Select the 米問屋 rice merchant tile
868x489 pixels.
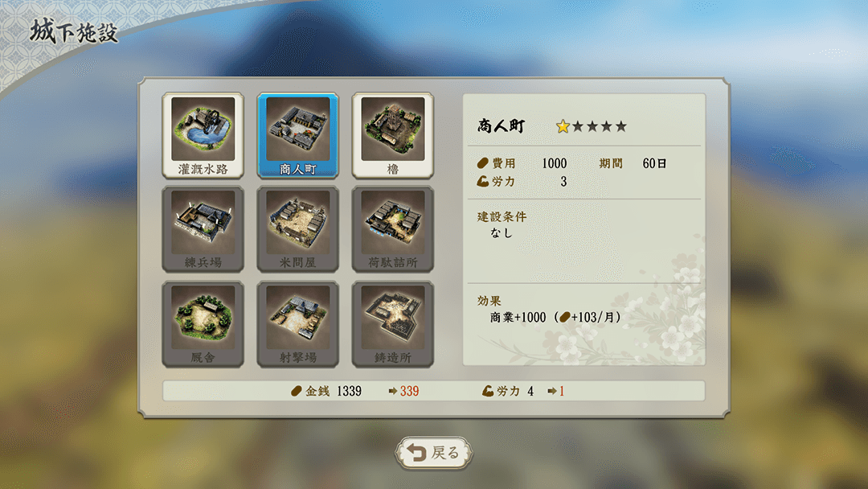pos(298,229)
